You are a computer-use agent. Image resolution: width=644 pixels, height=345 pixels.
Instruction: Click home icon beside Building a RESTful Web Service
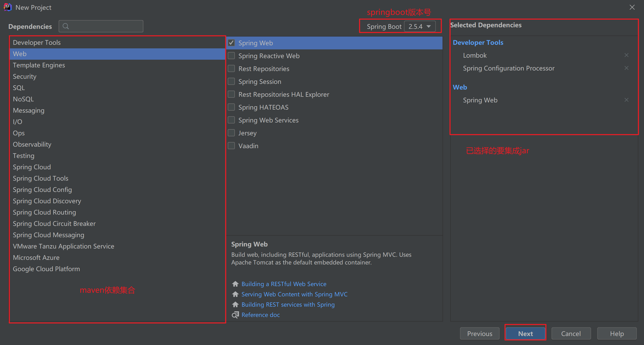235,284
